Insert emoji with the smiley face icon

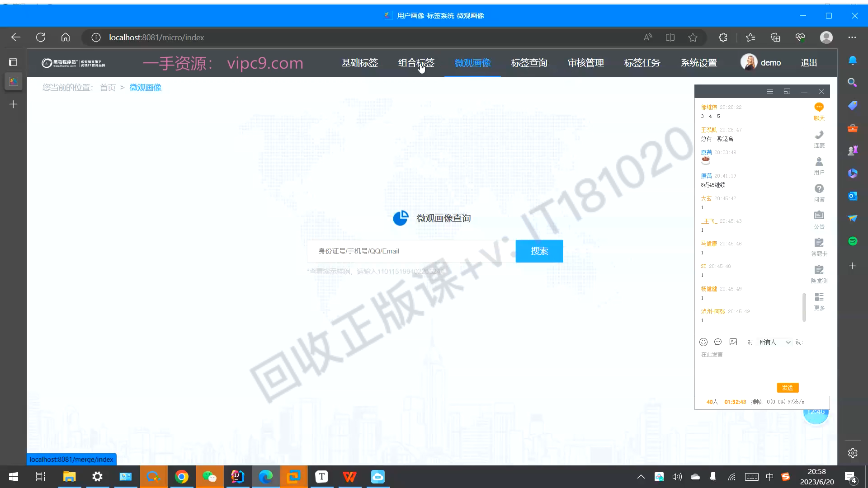(x=703, y=342)
